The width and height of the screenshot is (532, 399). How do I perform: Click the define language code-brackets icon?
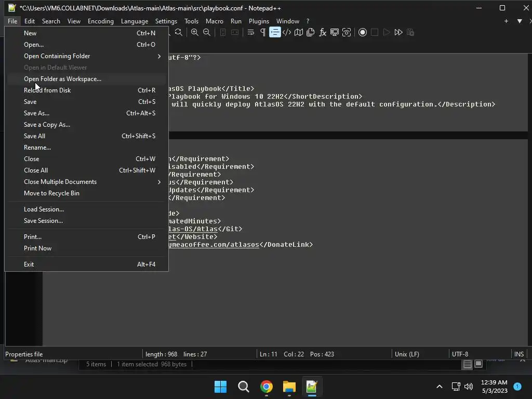287,32
